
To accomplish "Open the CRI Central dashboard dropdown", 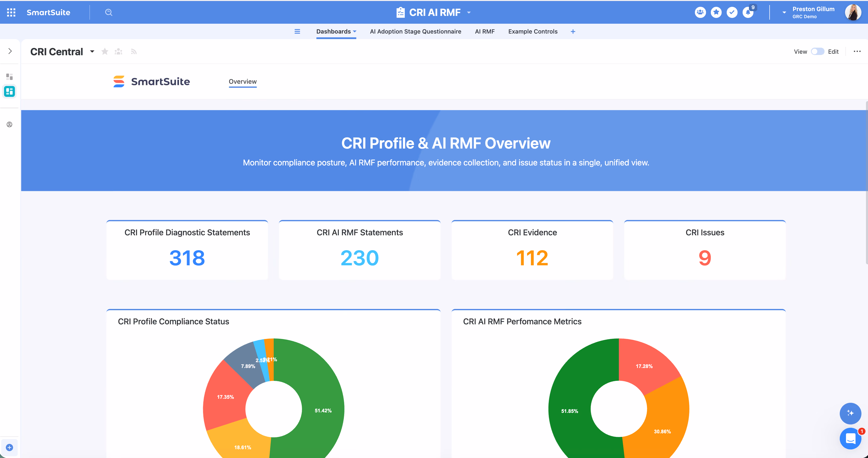I will (92, 51).
